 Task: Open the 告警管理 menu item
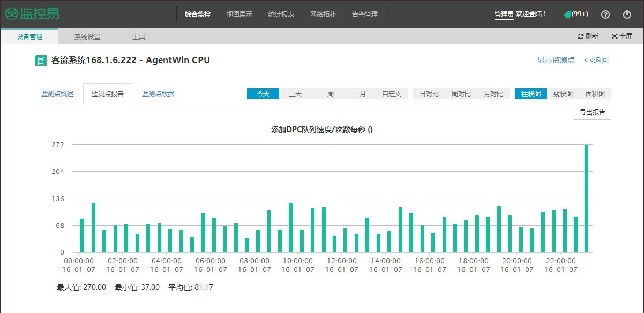point(365,14)
